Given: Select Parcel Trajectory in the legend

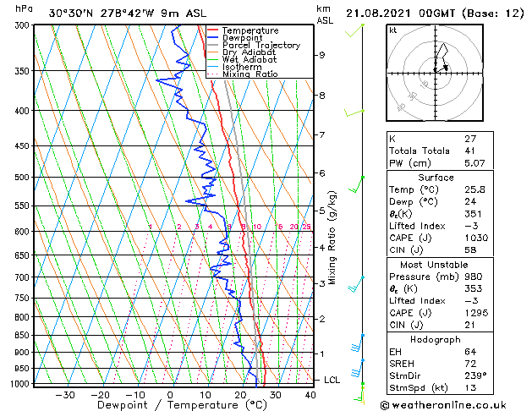Looking at the screenshot, I should point(261,46).
